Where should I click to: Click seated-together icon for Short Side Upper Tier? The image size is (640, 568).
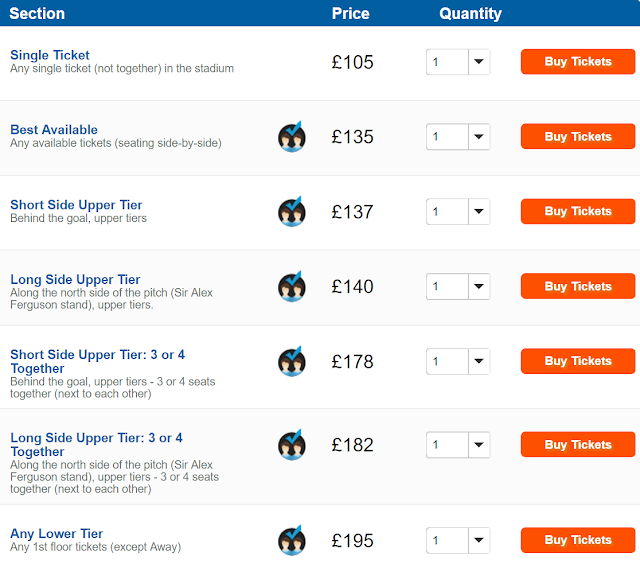[x=291, y=212]
